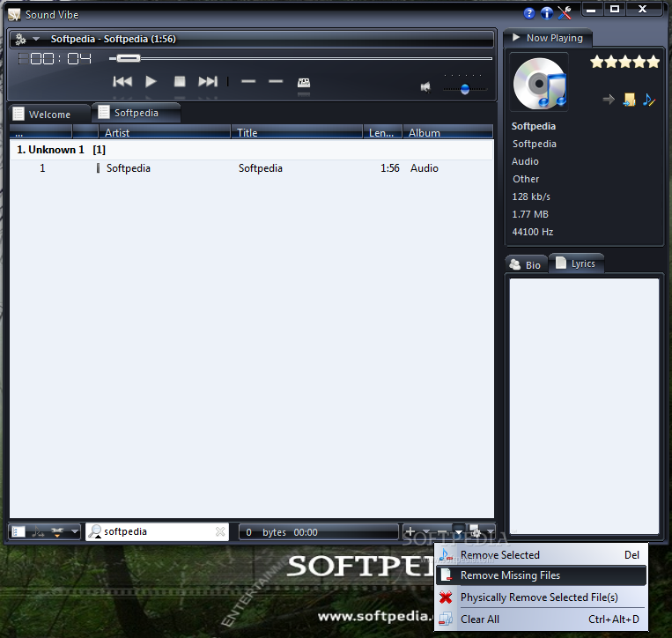Open the equalizer panel icon

(304, 82)
